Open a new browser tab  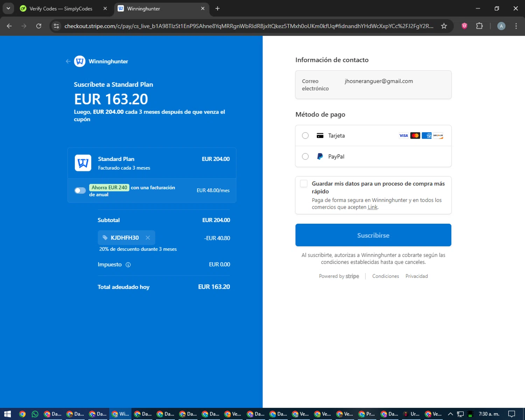coord(217,8)
